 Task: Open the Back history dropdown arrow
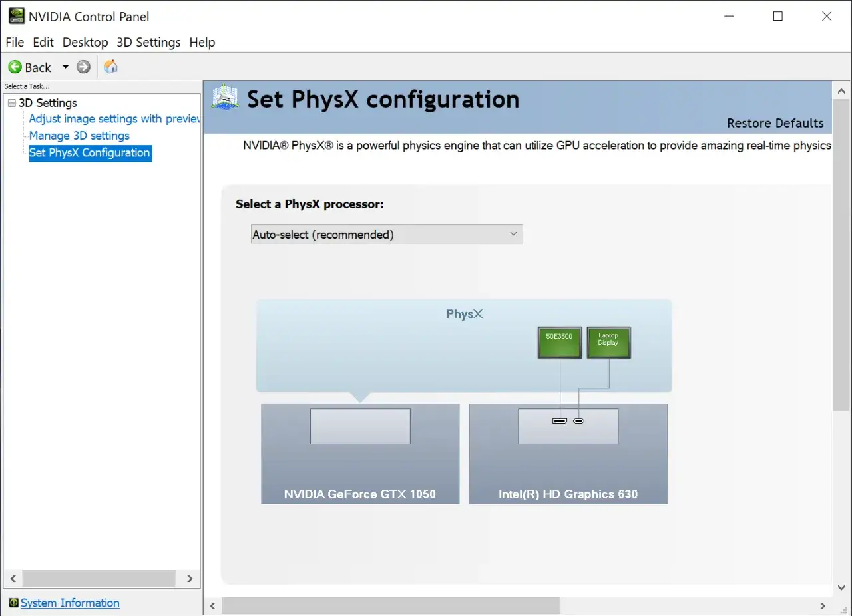click(65, 67)
